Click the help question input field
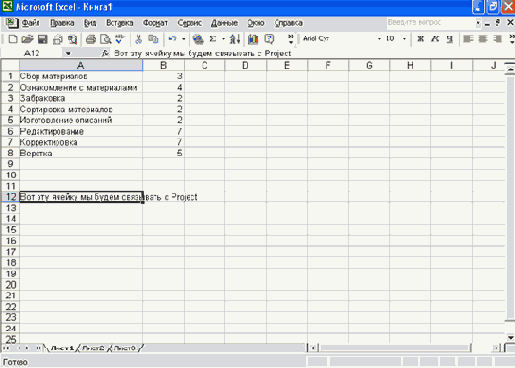 431,22
